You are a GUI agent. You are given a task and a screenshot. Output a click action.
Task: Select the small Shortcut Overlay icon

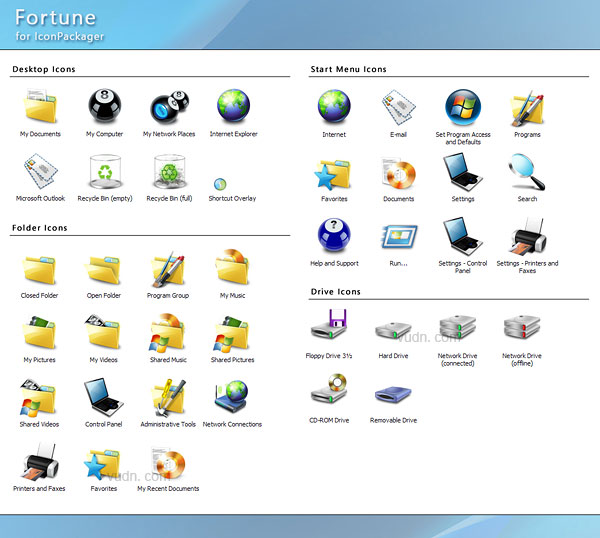(220, 184)
